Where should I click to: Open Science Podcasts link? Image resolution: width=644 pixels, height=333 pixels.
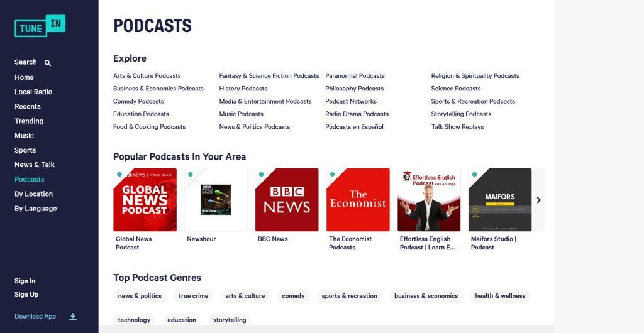click(456, 89)
